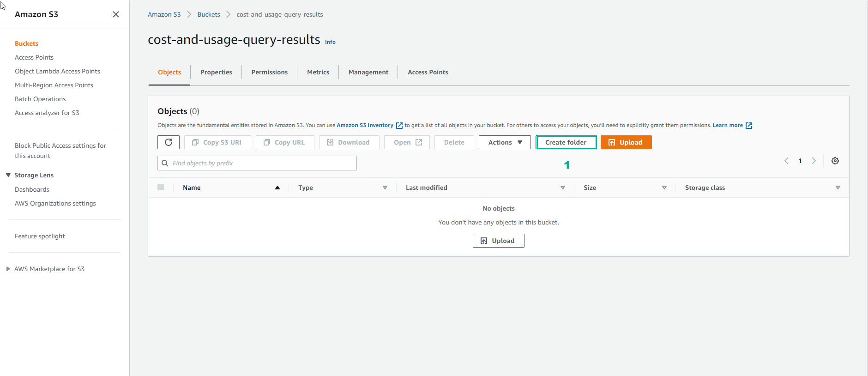Expand AWS Marketplace for S3 section

[8, 269]
